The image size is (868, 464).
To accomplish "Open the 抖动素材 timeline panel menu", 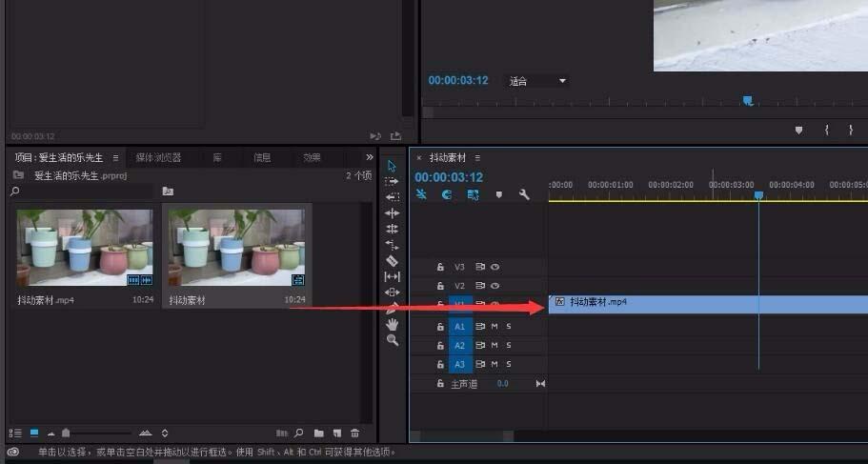I will [x=478, y=158].
